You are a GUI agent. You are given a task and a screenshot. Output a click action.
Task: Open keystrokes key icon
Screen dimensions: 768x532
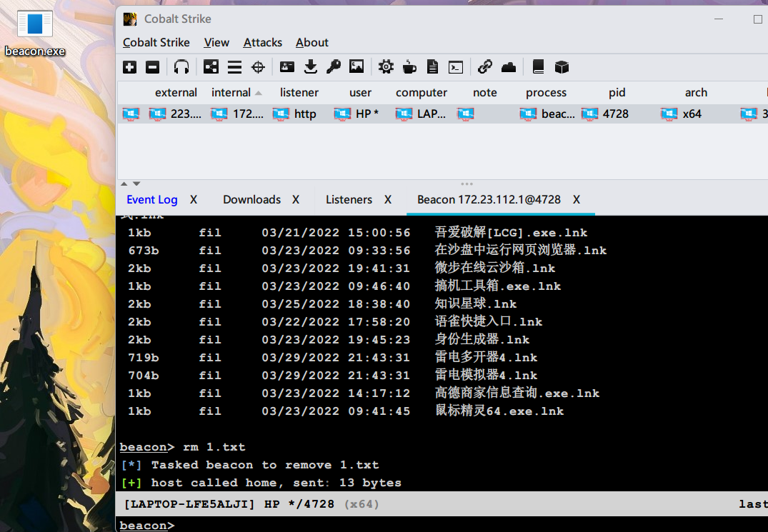click(334, 67)
